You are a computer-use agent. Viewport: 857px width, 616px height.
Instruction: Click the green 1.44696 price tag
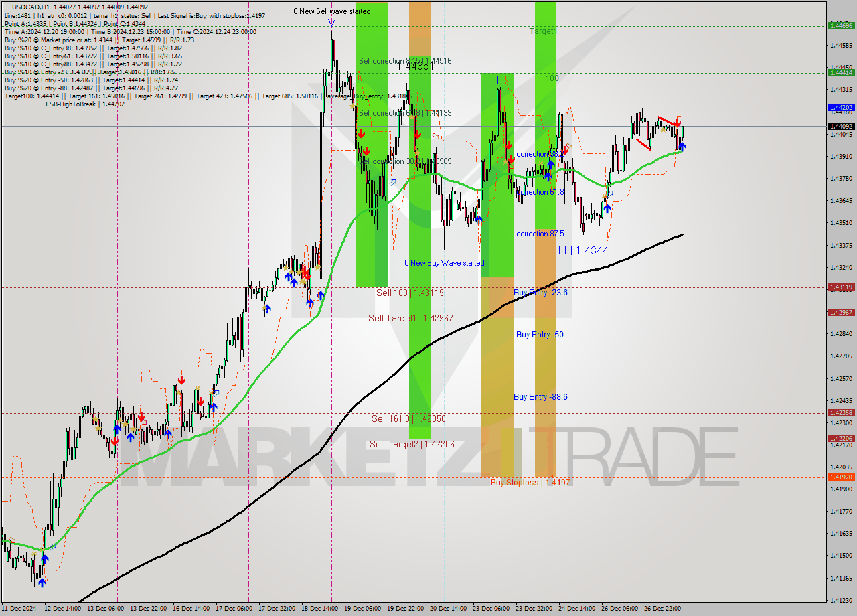click(841, 26)
